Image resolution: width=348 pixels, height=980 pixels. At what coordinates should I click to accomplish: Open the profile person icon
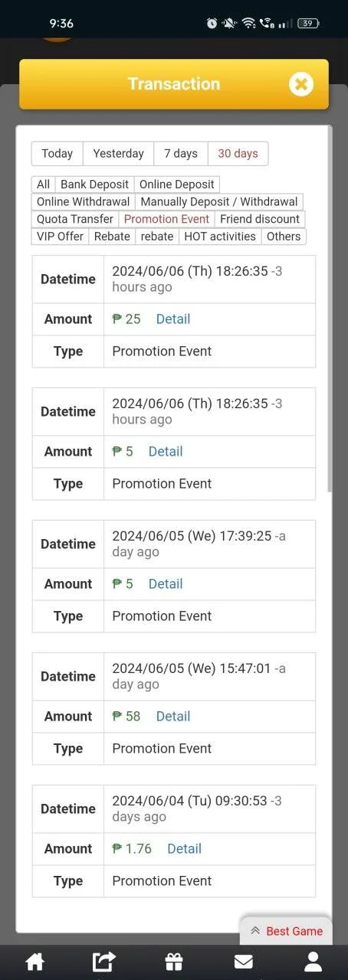pyautogui.click(x=313, y=962)
